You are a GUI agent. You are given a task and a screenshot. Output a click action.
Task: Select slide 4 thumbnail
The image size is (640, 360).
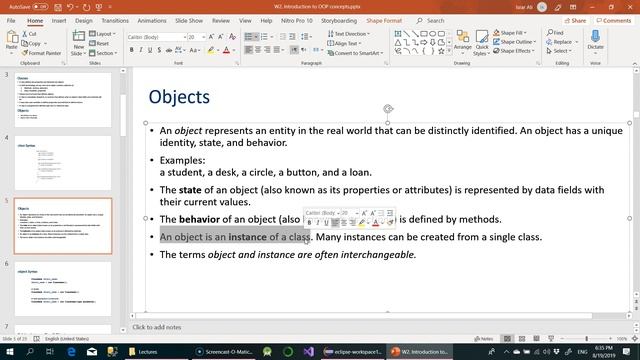63,163
